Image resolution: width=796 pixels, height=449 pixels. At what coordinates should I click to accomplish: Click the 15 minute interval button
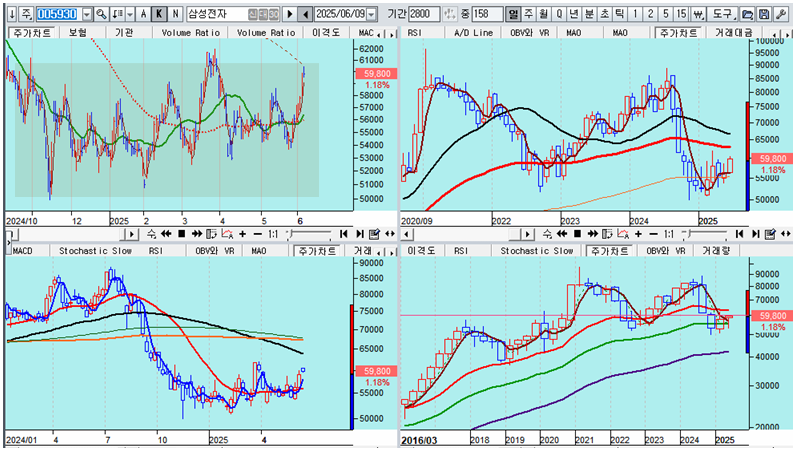point(681,14)
